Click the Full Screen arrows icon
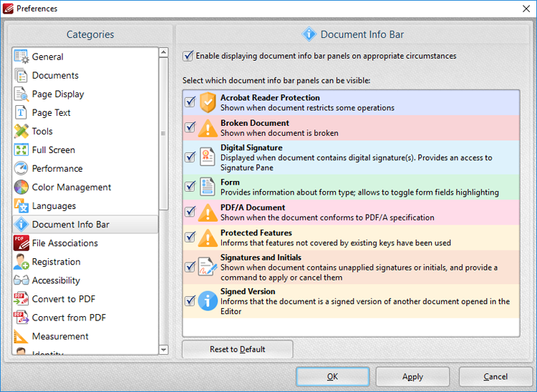This screenshot has height=392, width=537. pyautogui.click(x=21, y=150)
